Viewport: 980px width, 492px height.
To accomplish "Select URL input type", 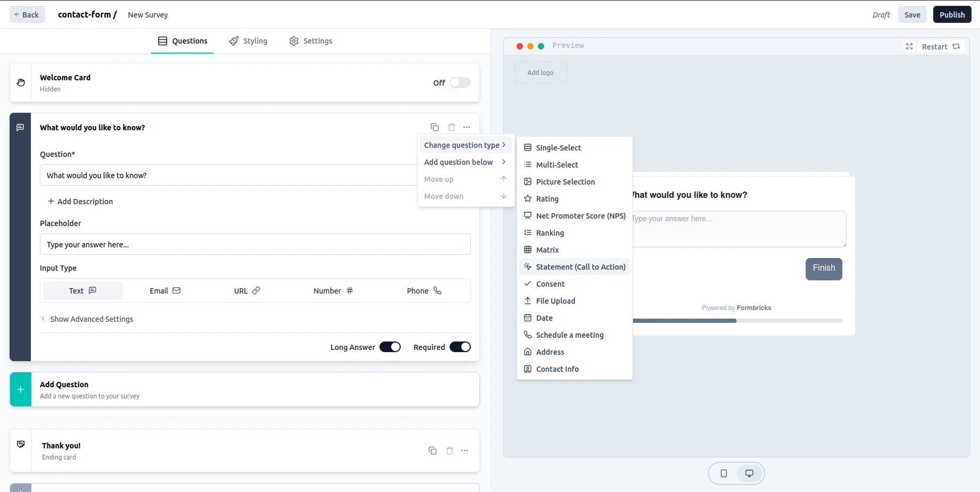I will click(x=247, y=290).
